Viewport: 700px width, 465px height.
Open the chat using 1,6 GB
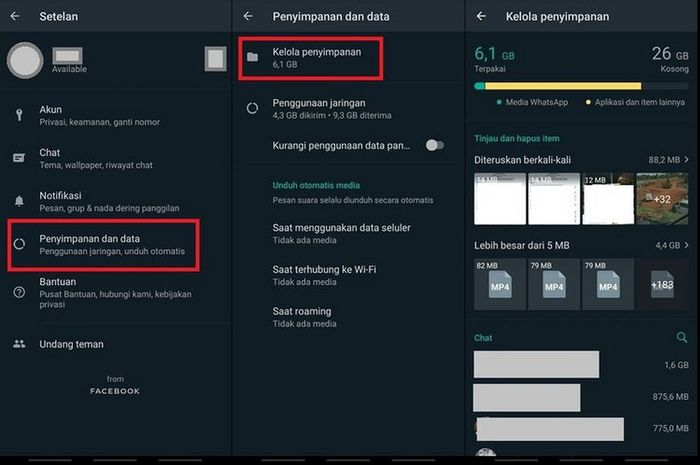581,365
